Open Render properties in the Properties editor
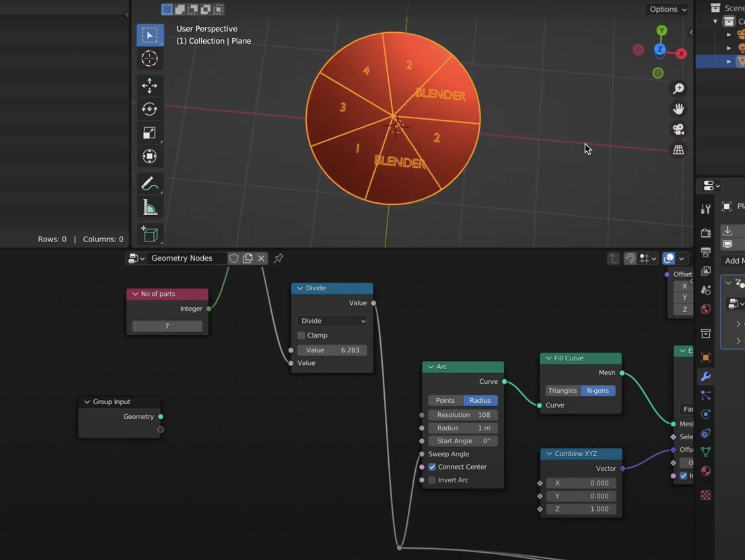 [x=706, y=232]
